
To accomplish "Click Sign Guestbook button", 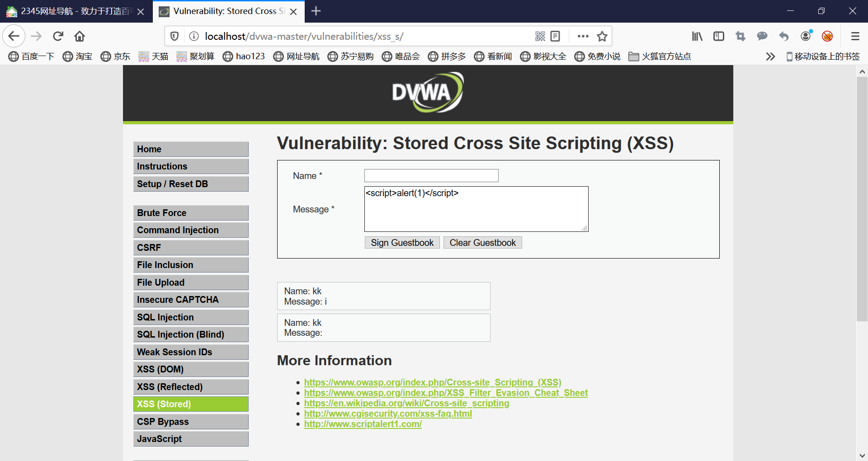I will 402,243.
